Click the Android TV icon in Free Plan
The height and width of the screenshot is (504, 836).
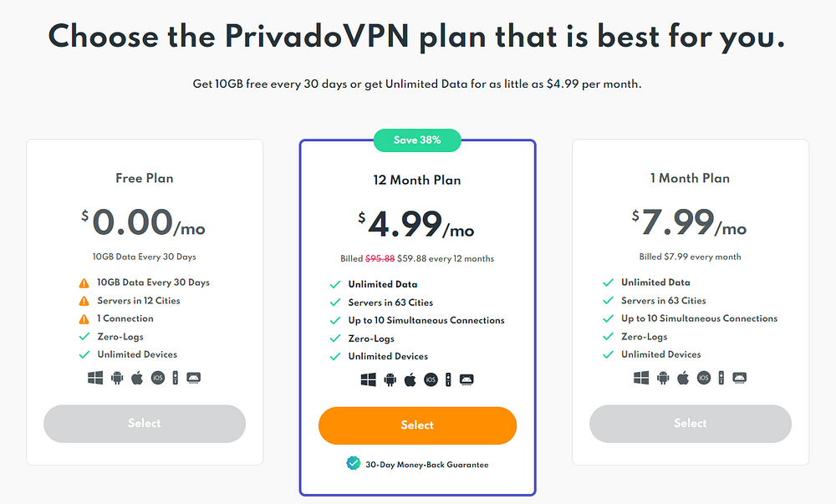click(194, 378)
